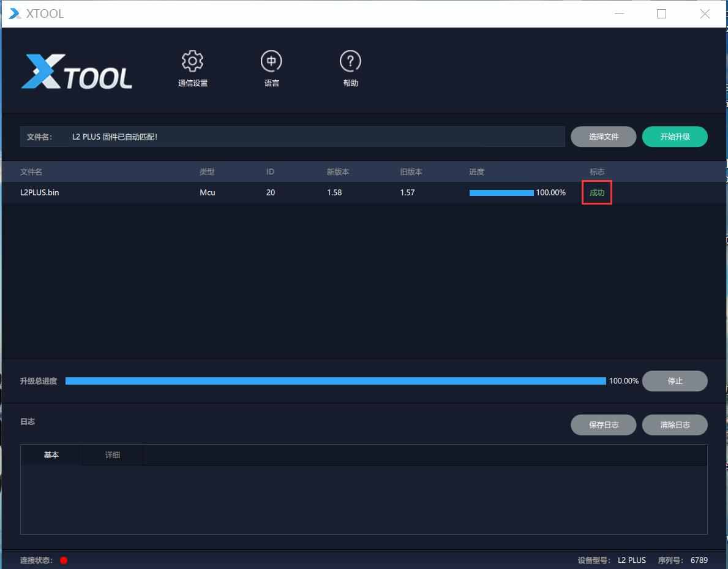Switch to the 基本 log tab
This screenshot has width=728, height=569.
coord(51,455)
